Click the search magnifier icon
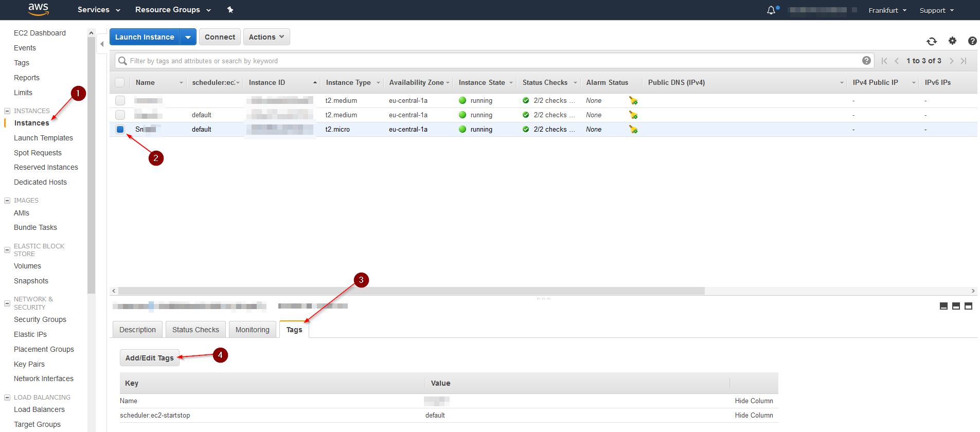980x432 pixels. tap(122, 61)
